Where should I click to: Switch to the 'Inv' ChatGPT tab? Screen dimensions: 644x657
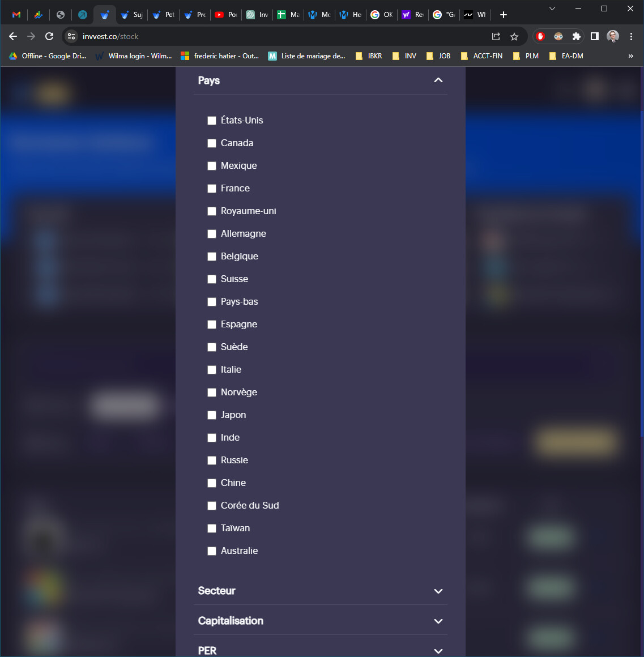point(257,15)
